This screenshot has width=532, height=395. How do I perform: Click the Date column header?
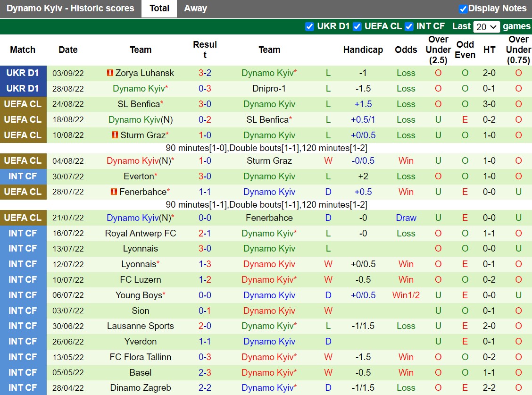coord(68,50)
